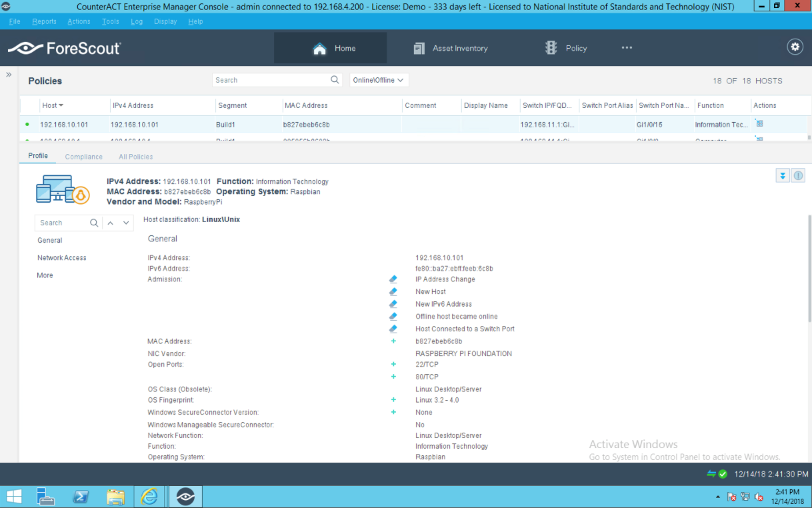The width and height of the screenshot is (812, 508).
Task: Open PowerShell from taskbar
Action: click(x=81, y=497)
